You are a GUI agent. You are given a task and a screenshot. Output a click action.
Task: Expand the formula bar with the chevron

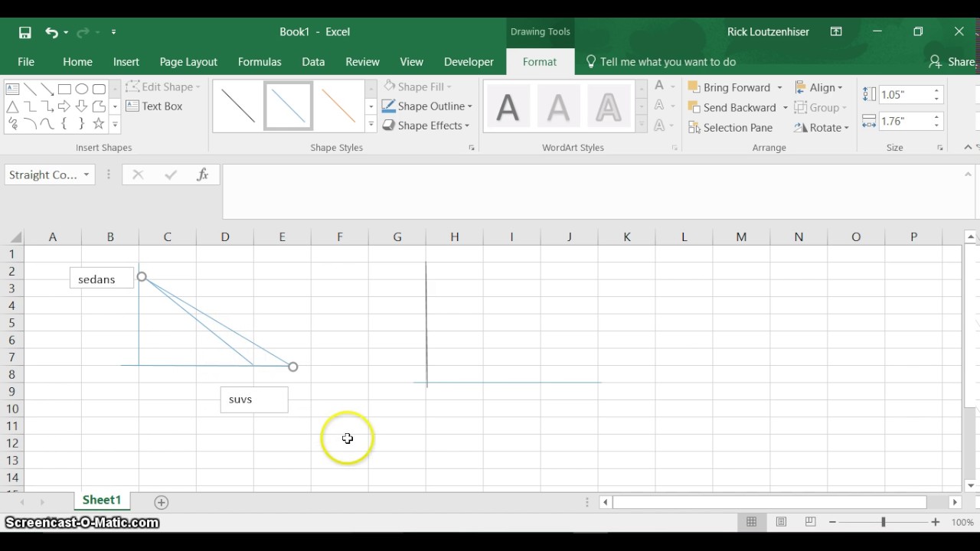tap(968, 174)
